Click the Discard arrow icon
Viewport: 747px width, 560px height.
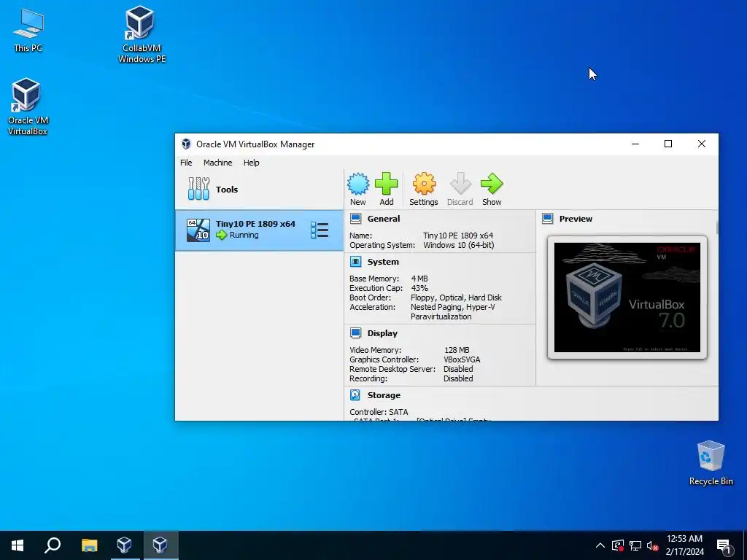[x=460, y=184]
